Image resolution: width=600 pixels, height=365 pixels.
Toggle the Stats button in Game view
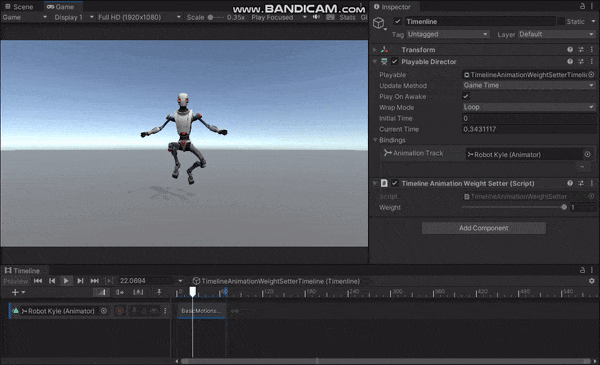coord(347,17)
